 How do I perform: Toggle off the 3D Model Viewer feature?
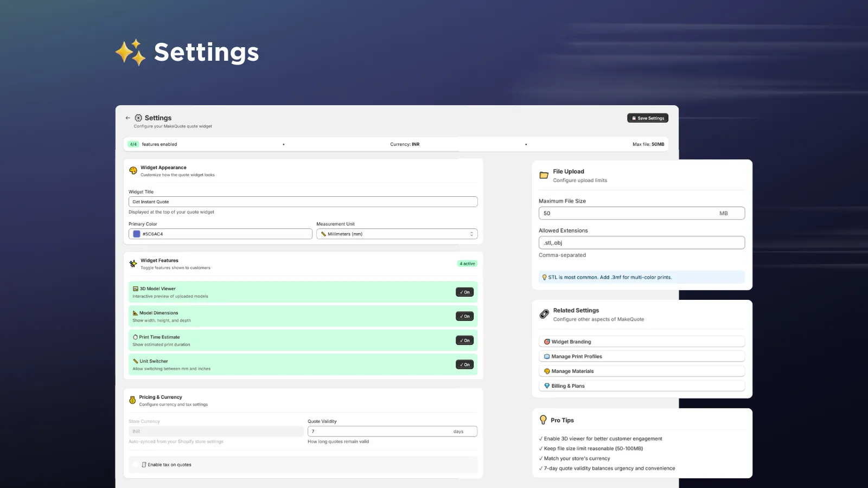coord(464,292)
